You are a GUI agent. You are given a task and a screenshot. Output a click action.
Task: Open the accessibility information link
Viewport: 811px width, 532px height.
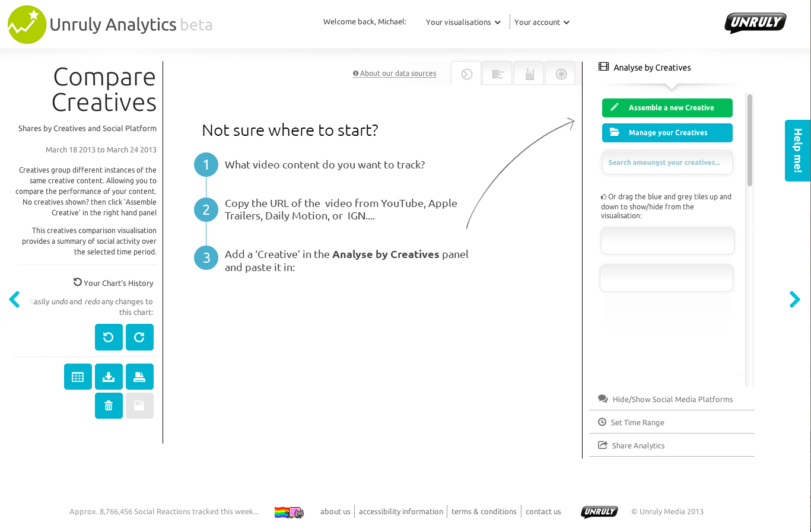pos(401,511)
